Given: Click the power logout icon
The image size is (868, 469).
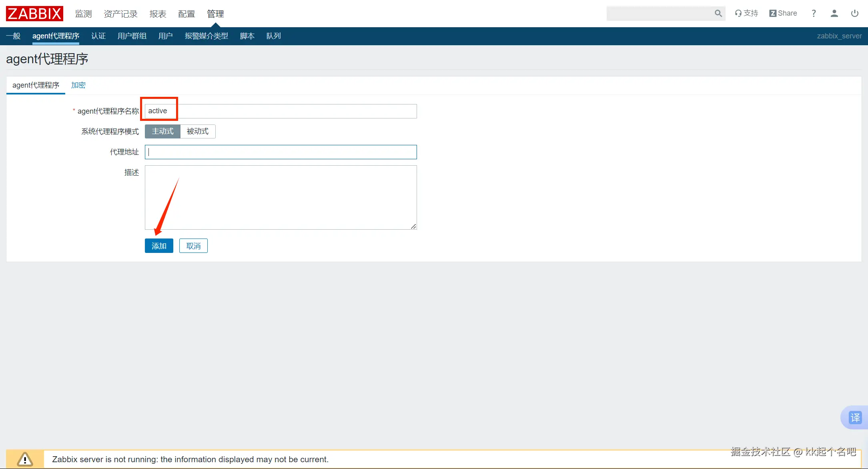Looking at the screenshot, I should click(x=854, y=13).
